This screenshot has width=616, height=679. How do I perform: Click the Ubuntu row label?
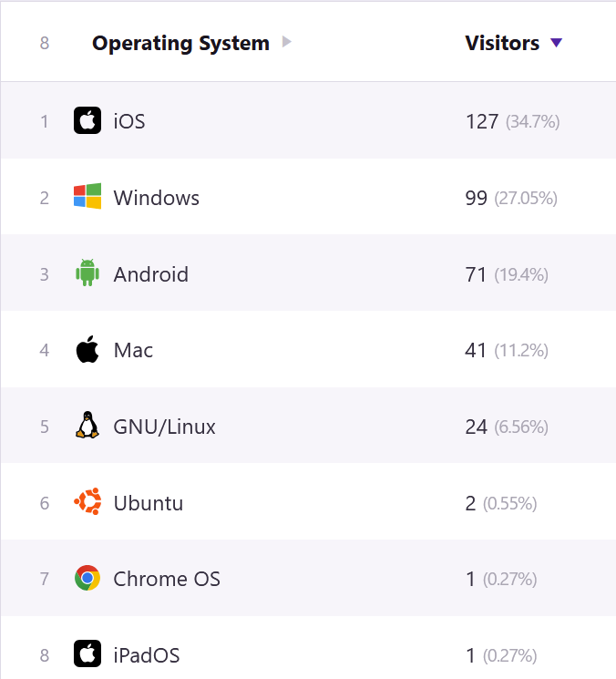148,503
